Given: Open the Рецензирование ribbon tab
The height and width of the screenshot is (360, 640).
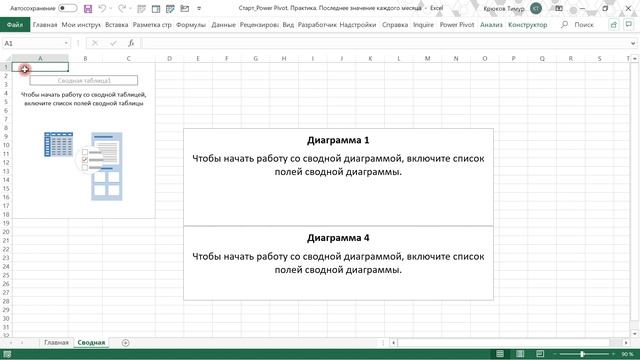Looking at the screenshot, I should [259, 24].
